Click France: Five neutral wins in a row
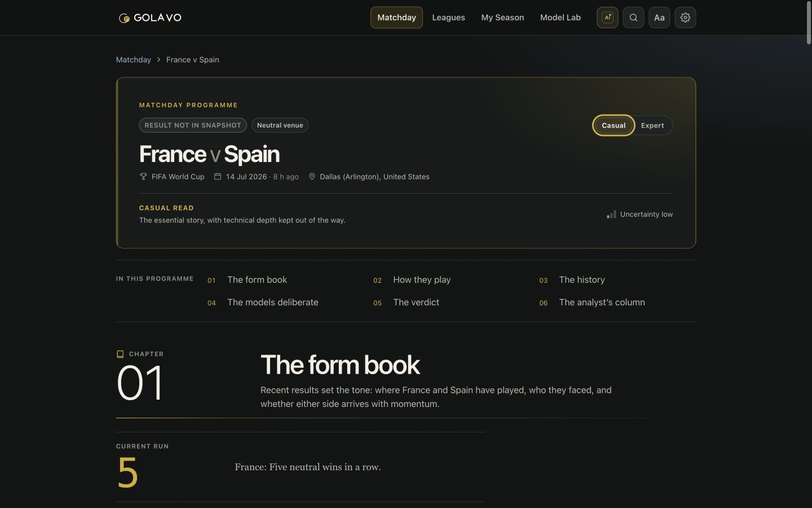 pos(308,467)
